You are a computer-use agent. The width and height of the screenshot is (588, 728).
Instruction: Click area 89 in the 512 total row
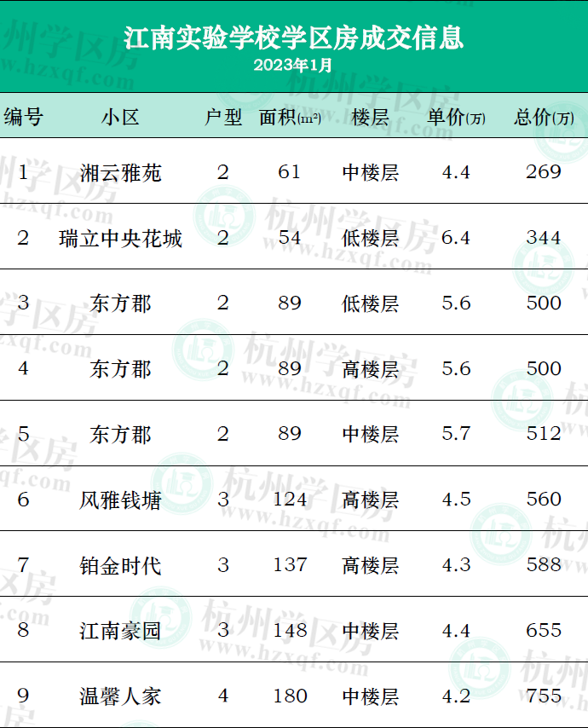[x=290, y=434]
